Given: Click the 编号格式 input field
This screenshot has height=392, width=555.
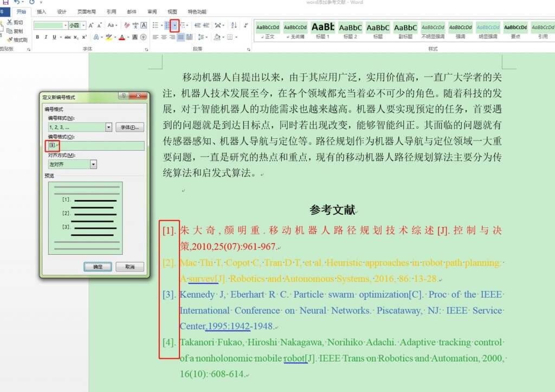Looking at the screenshot, I should coord(100,146).
